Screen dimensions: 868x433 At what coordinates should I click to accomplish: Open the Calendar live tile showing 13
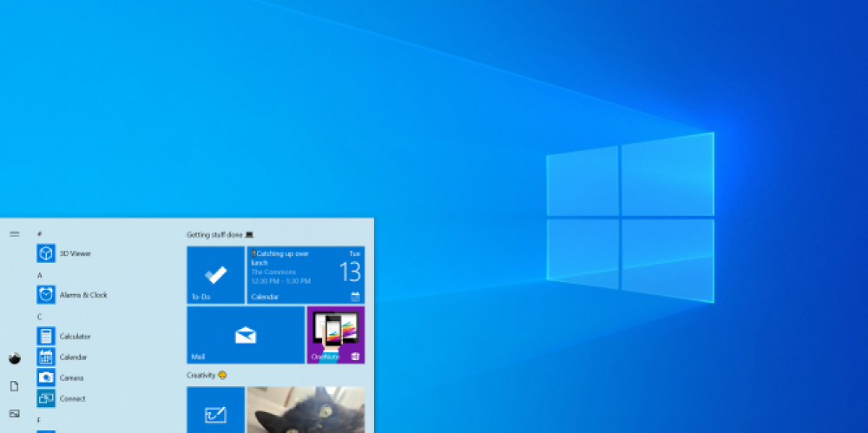click(x=306, y=275)
